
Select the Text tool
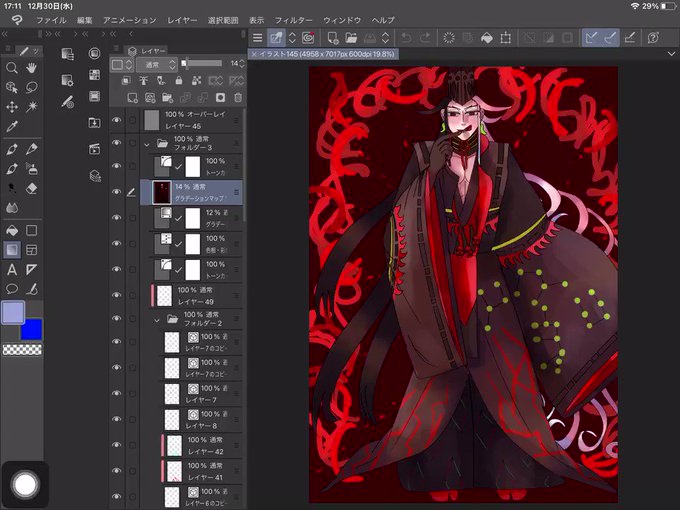(12, 270)
